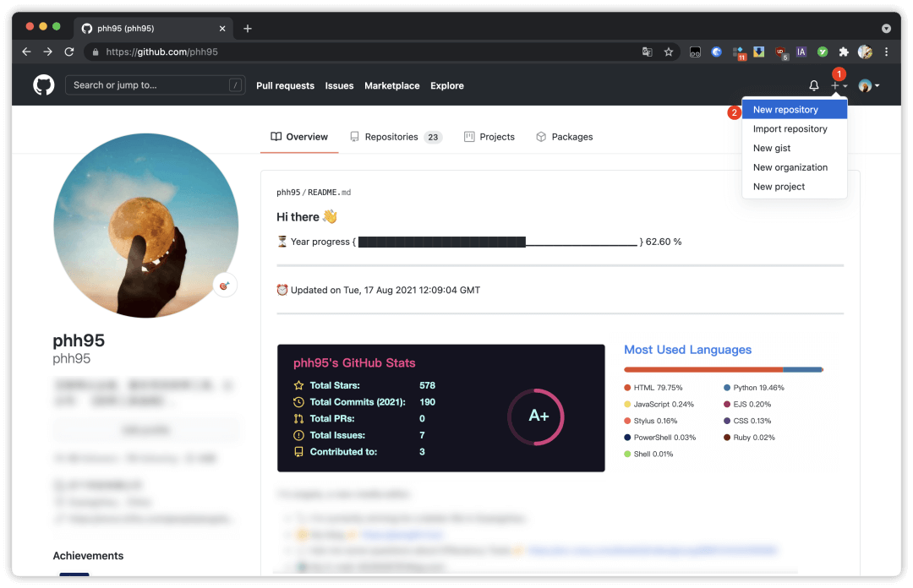Close the phh95 browser tab

point(221,28)
